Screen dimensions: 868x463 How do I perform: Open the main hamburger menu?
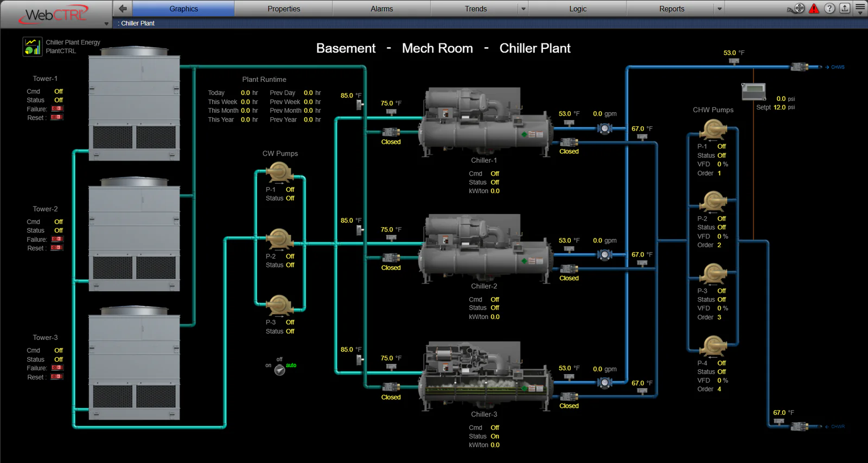860,8
